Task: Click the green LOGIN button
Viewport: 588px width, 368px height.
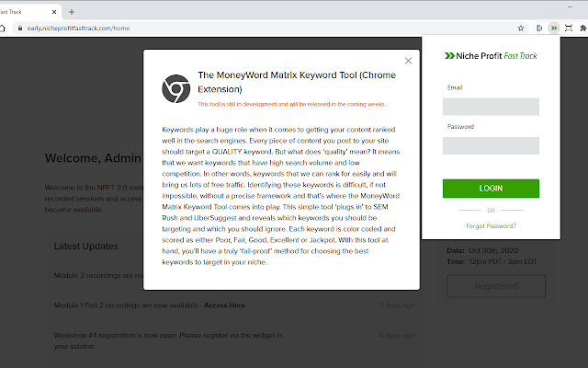Action: click(491, 189)
